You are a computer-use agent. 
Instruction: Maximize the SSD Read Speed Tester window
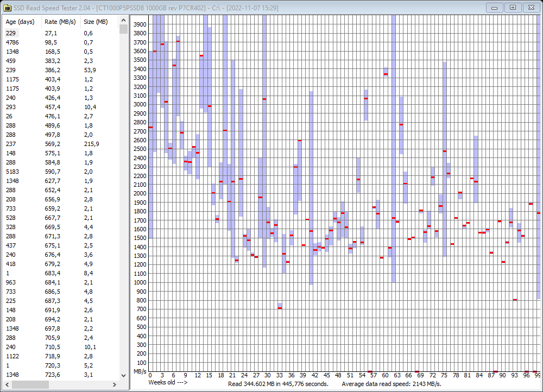pos(513,8)
